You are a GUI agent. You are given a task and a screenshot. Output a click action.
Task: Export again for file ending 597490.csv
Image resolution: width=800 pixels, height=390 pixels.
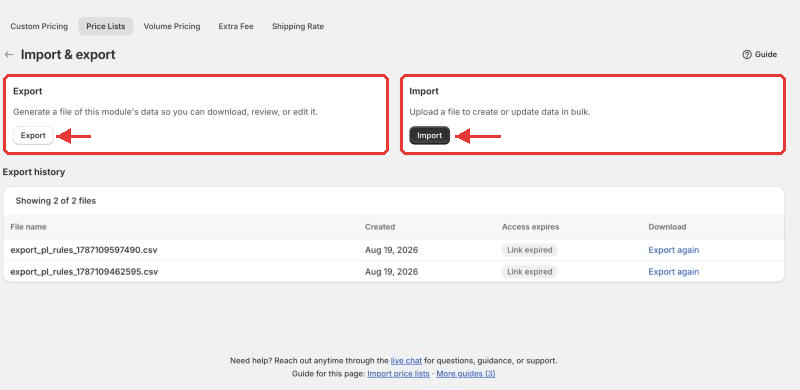tap(673, 250)
